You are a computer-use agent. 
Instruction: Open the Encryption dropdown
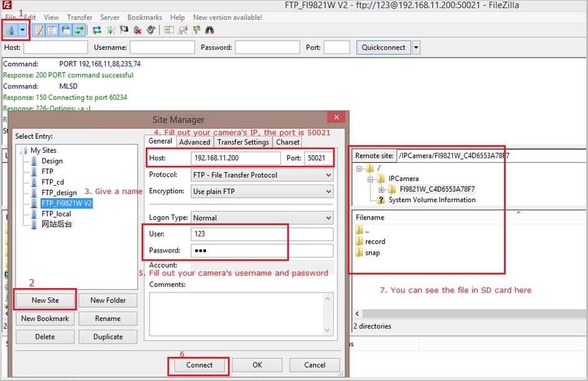tap(262, 191)
